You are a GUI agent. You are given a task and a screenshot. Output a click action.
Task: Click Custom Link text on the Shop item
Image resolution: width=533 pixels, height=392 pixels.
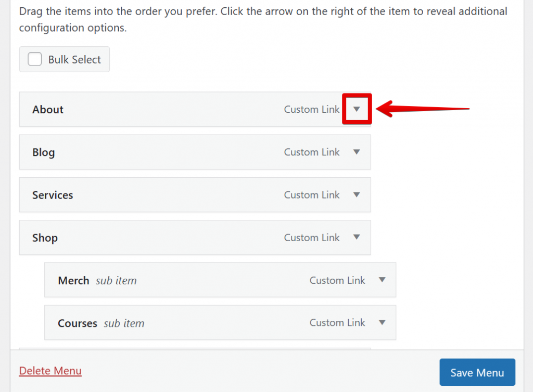coord(311,237)
